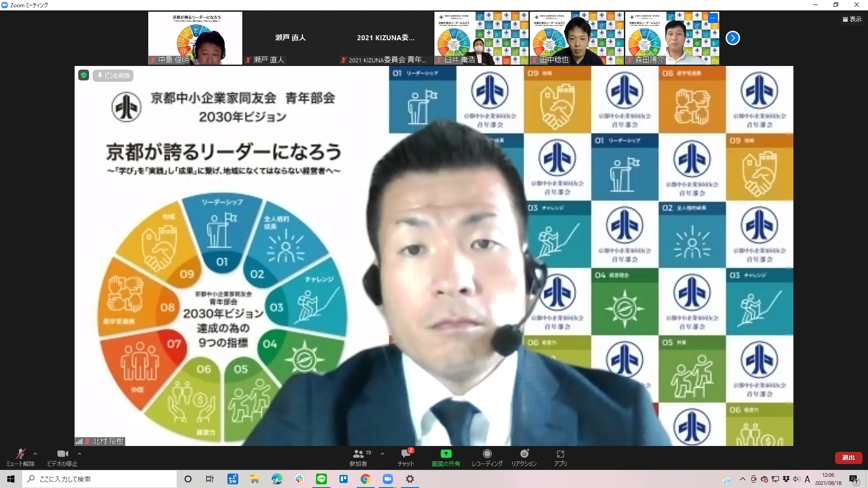The image size is (868, 488).
Task: Show hidden system tray icons
Action: coord(742,479)
